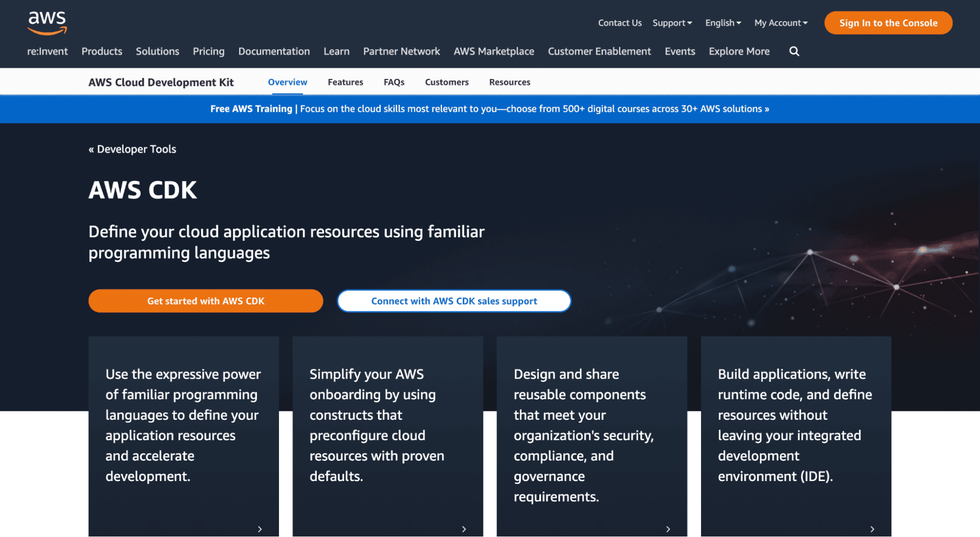Click the Customers tab toggle

point(446,81)
